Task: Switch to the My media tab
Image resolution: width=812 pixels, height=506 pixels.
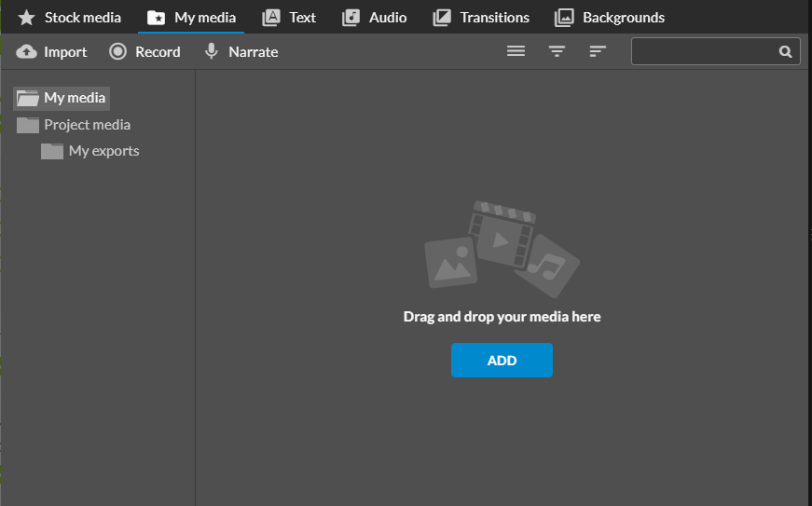Action: [191, 18]
